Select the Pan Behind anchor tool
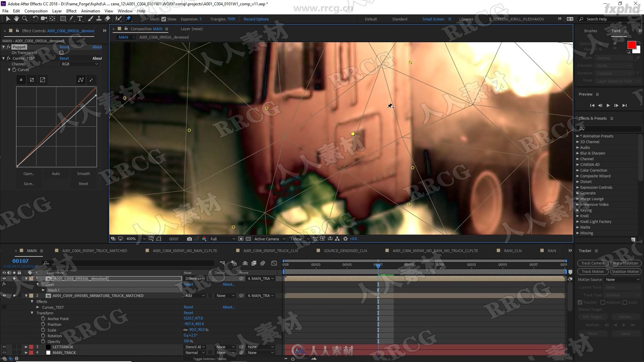The height and width of the screenshot is (362, 644). point(53,19)
